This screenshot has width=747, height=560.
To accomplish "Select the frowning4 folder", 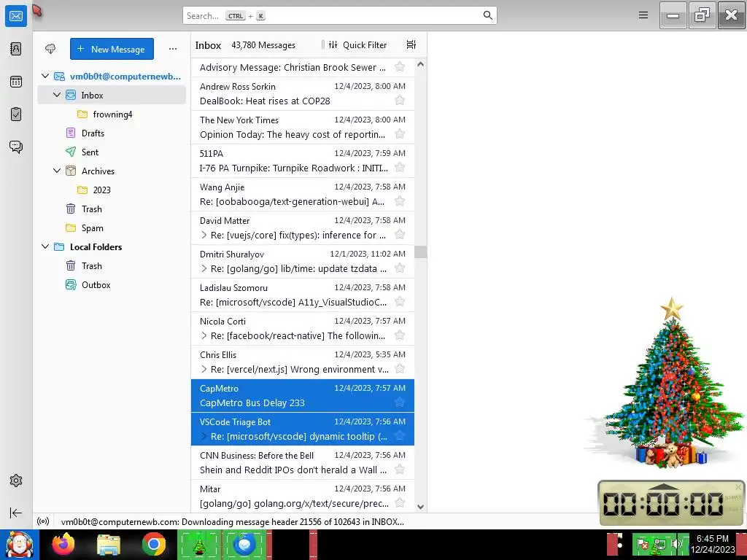I will tap(112, 114).
